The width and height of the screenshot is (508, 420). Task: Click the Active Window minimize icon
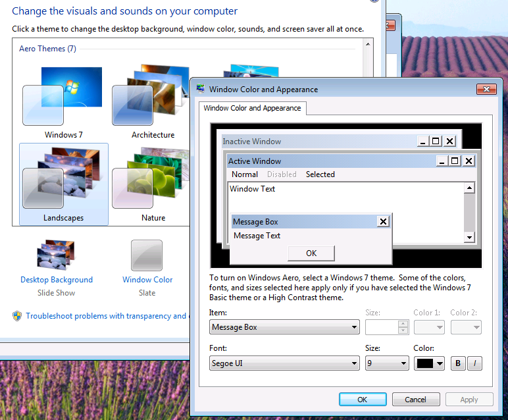(x=442, y=161)
